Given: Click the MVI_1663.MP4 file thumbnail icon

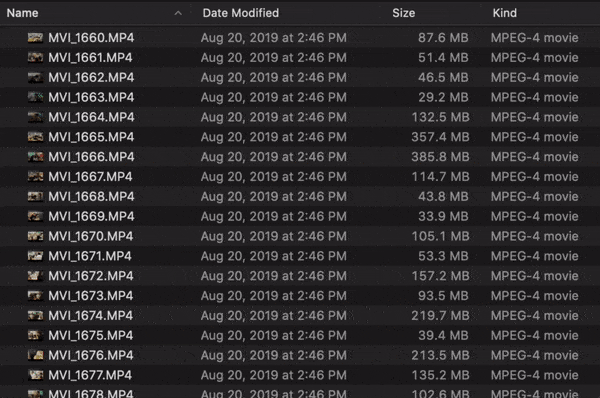Looking at the screenshot, I should 35,97.
